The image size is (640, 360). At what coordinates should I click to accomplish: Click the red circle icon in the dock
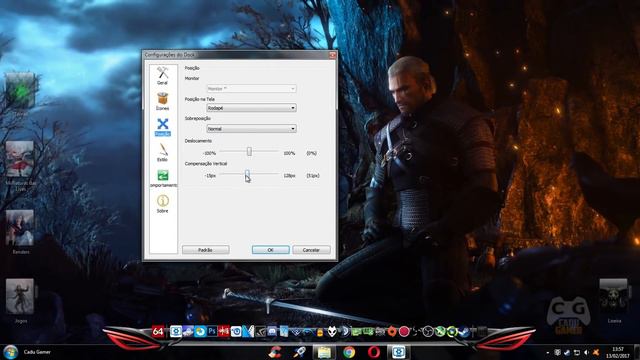404,332
